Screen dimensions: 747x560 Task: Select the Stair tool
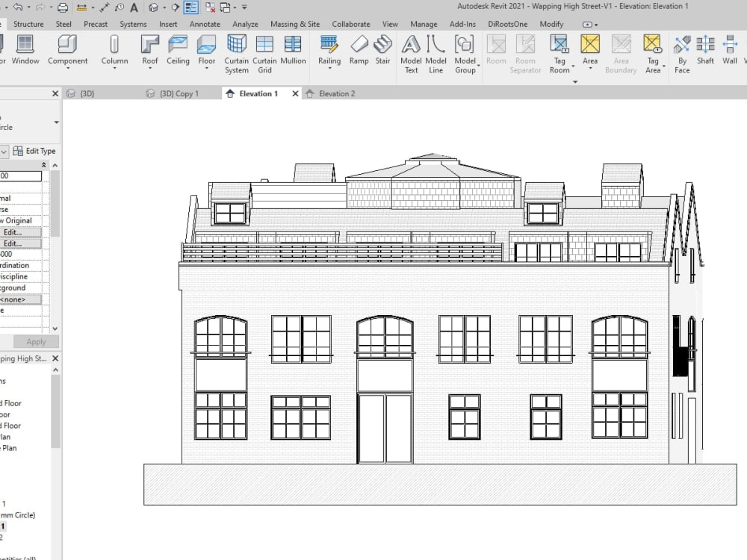[x=382, y=50]
